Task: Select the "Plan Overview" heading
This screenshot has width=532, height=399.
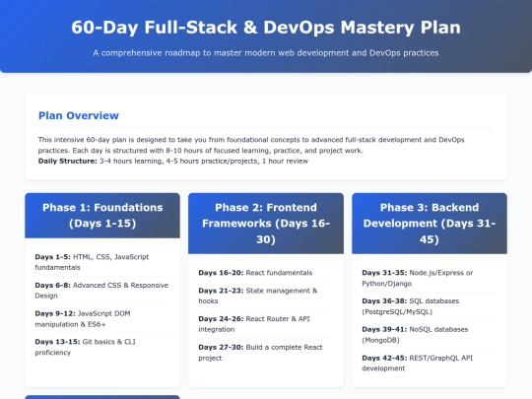Action: point(79,115)
